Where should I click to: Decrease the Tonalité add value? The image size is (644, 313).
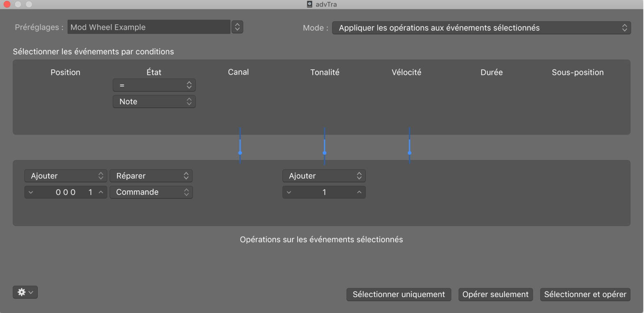tap(289, 192)
